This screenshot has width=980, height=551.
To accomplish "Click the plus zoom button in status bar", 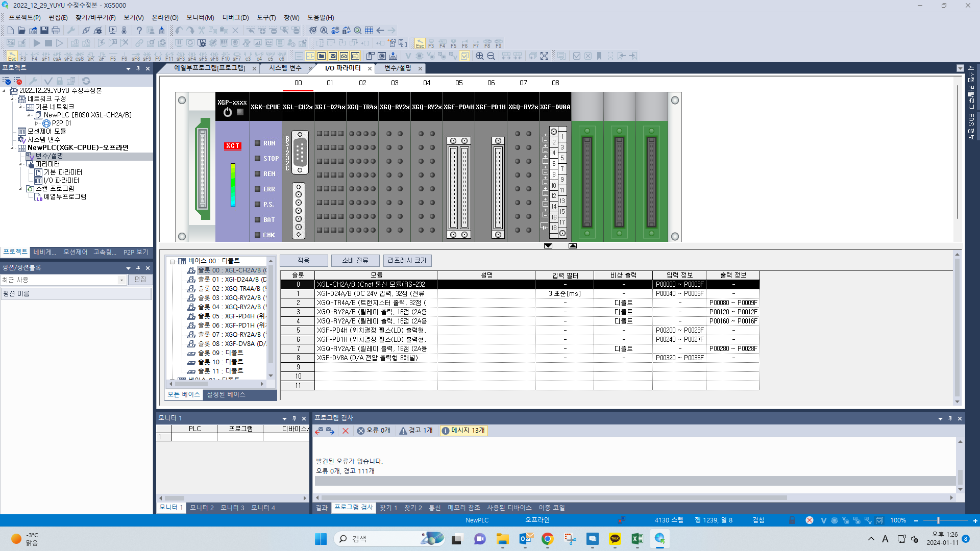I will [x=975, y=521].
